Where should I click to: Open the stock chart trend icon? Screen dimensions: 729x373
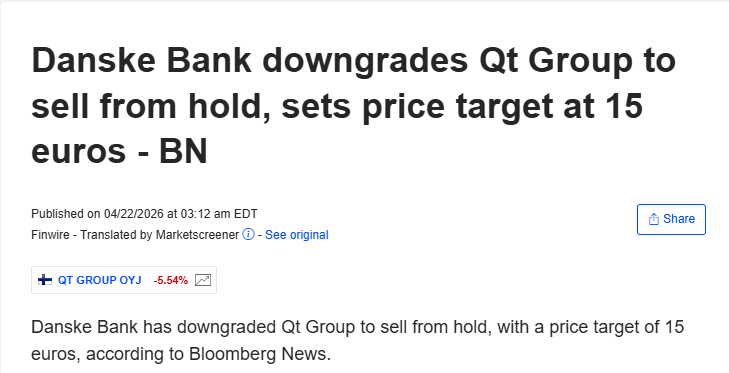pos(203,280)
